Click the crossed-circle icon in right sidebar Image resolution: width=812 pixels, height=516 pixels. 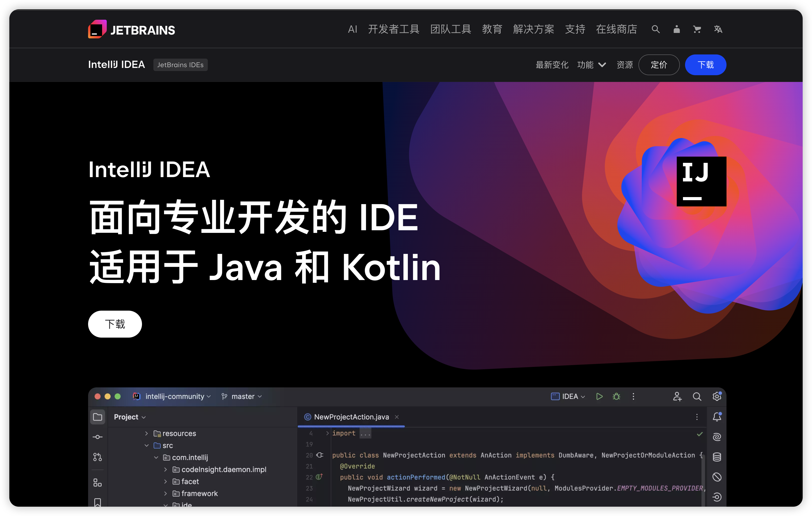tap(717, 477)
